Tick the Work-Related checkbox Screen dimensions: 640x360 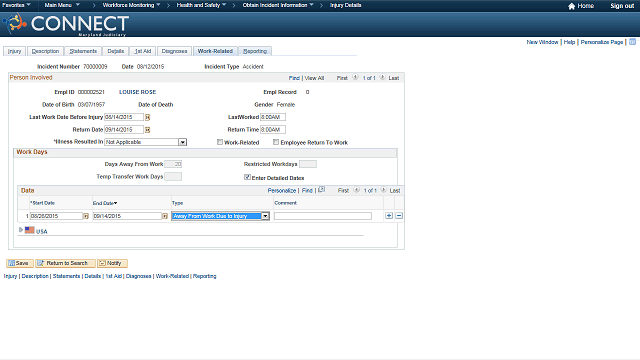pos(220,142)
